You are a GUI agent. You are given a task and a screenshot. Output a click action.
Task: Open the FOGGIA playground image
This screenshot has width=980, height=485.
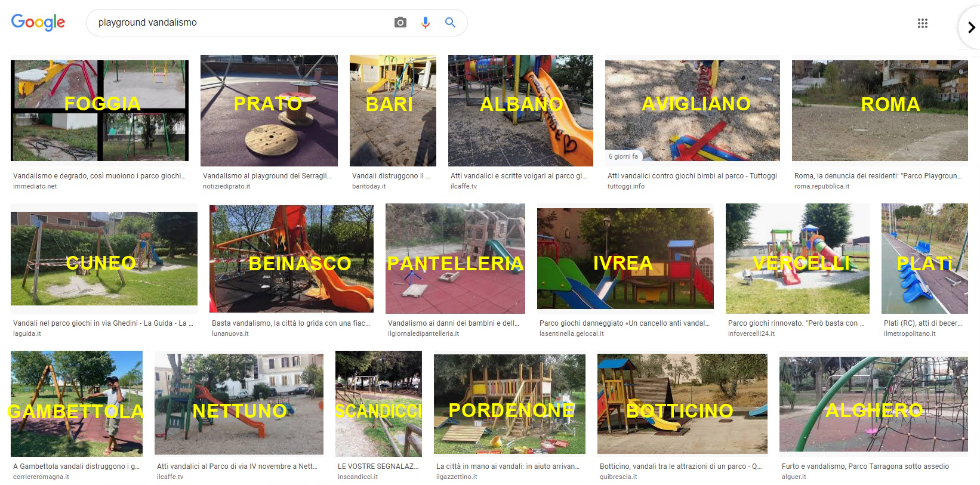pyautogui.click(x=100, y=110)
